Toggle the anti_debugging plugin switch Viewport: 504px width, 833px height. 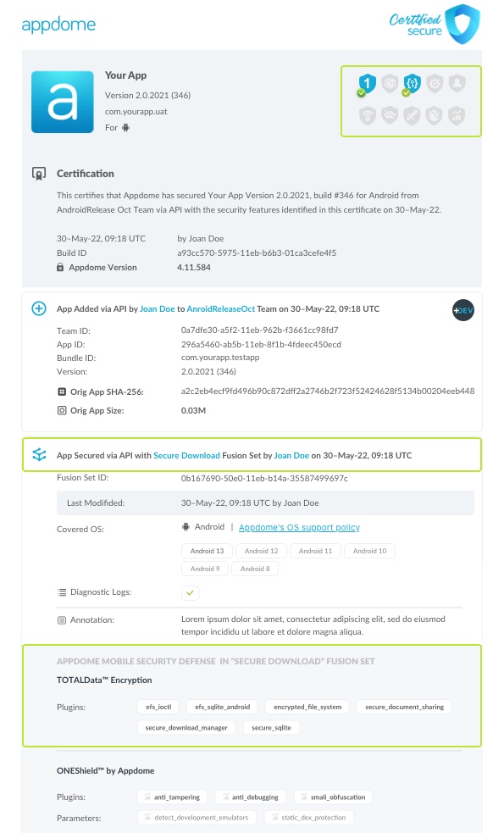click(224, 797)
